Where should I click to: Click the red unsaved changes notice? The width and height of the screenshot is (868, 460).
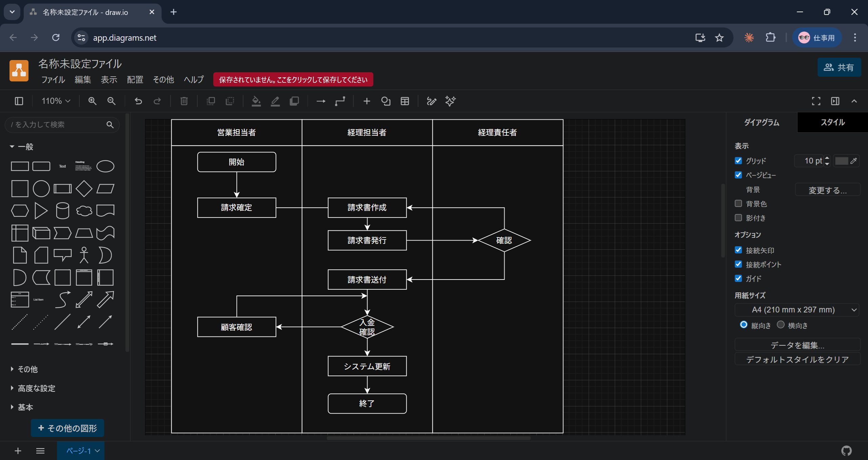pos(293,79)
